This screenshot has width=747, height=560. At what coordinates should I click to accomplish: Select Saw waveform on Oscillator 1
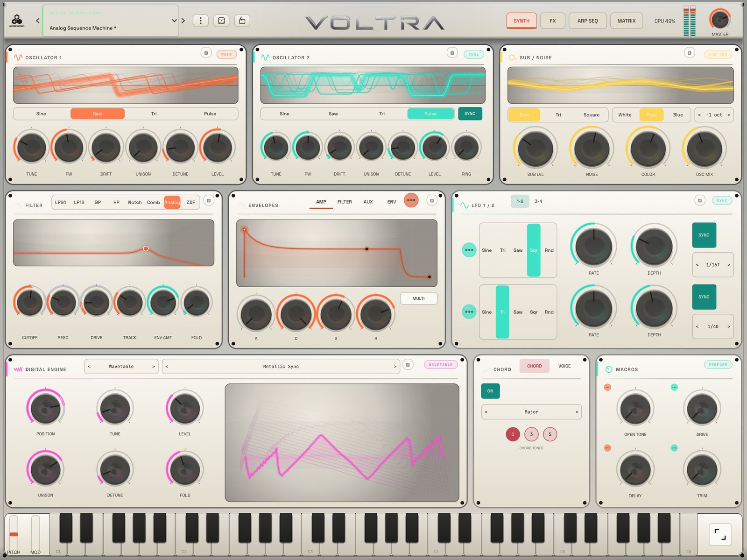[98, 113]
